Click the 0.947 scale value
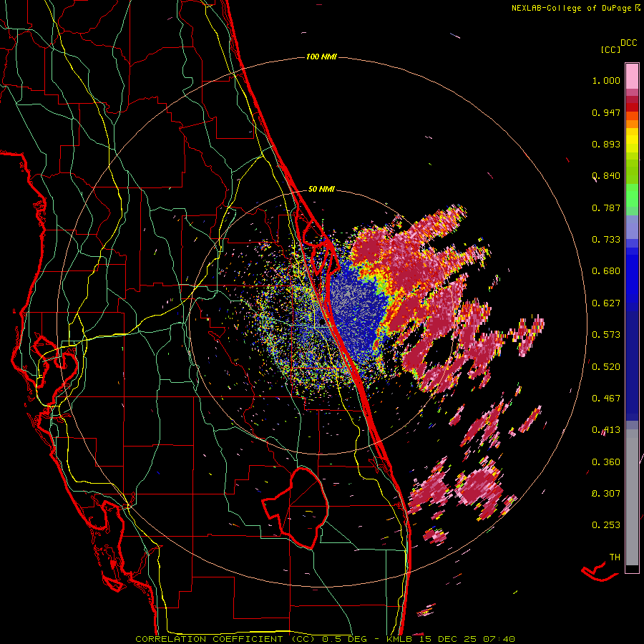Viewport: 644px width, 644px height. [606, 112]
